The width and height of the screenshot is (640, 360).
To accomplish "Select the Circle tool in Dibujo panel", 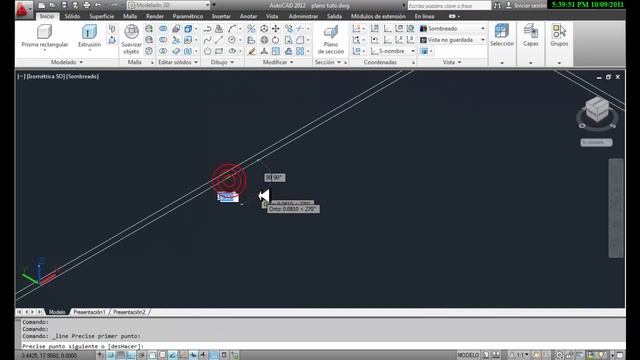I will 232,40.
